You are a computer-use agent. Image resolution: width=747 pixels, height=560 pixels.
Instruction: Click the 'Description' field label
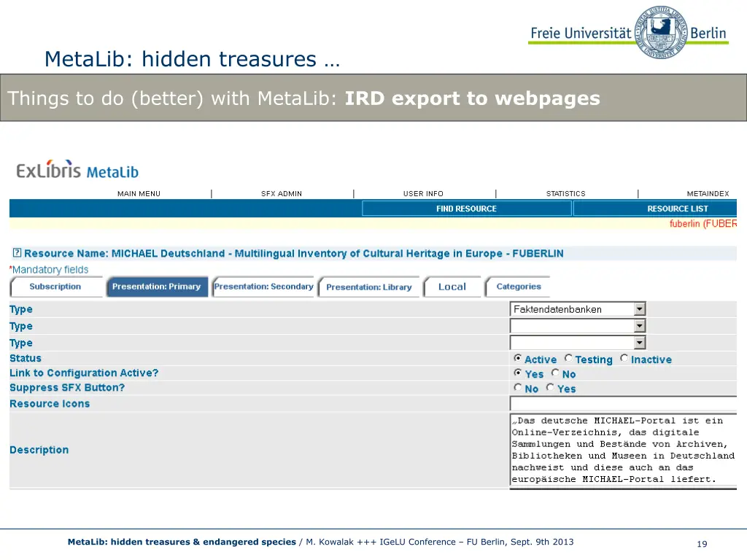coord(39,450)
